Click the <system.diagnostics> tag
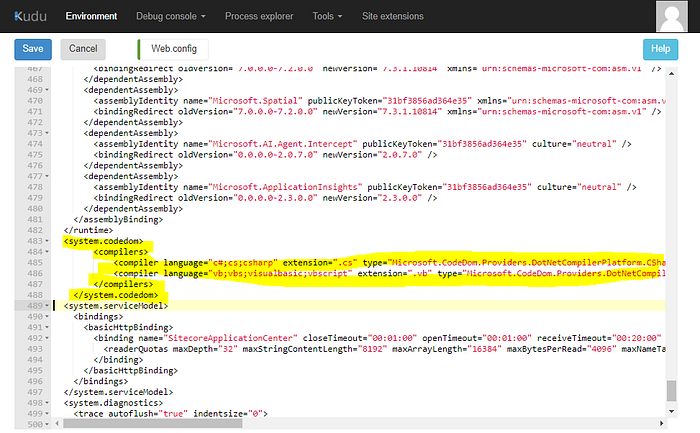Screen dimensions: 700x433 click(113, 403)
